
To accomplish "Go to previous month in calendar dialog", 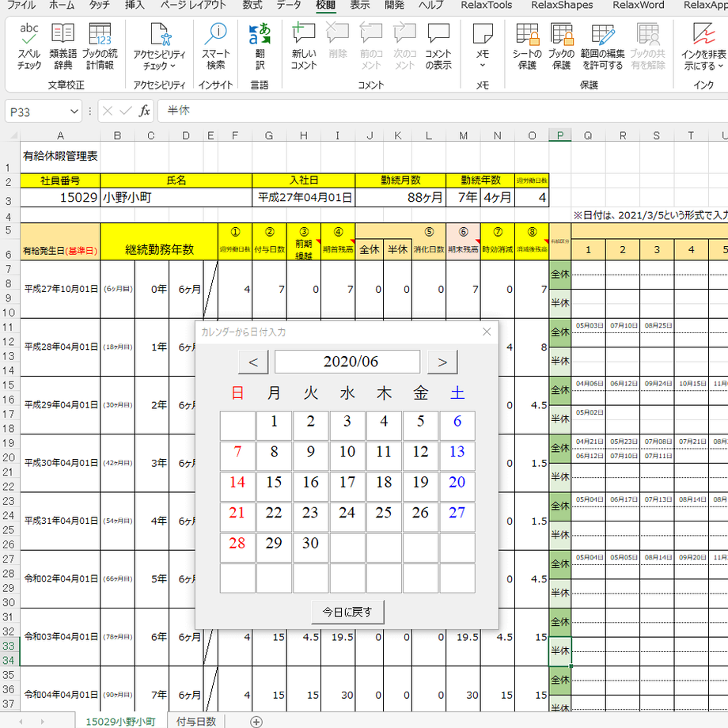I will tap(253, 362).
